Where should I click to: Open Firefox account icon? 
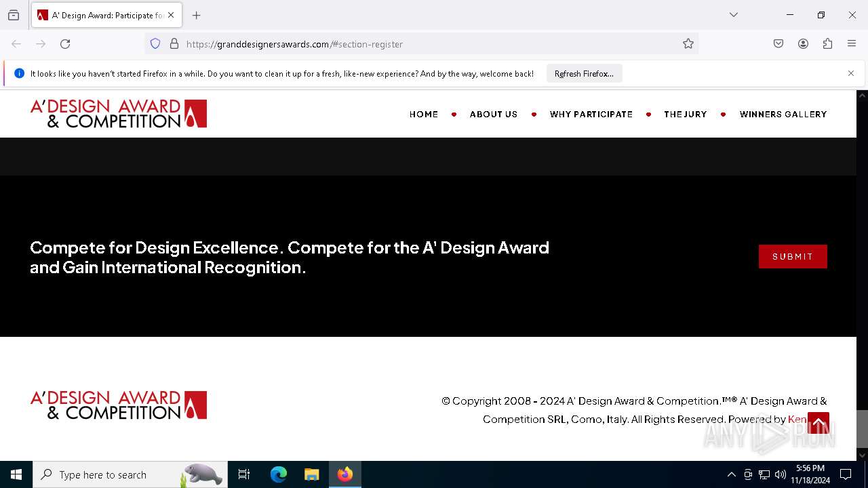pyautogui.click(x=803, y=44)
